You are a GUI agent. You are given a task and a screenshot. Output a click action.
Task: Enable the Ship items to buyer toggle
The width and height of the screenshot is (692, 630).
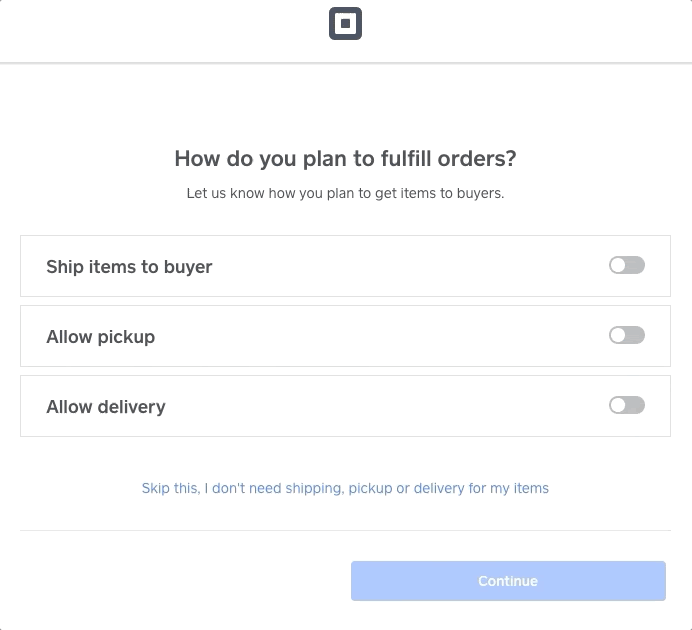(x=627, y=265)
